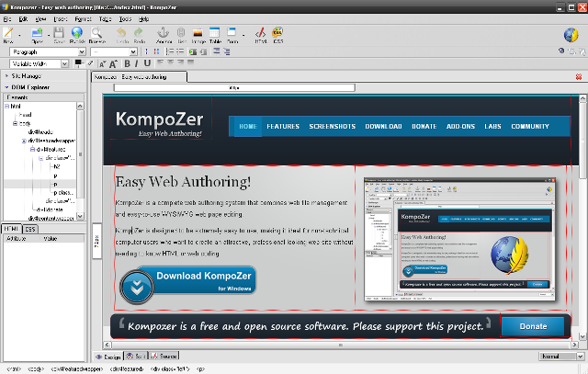Open the Insert menu

click(61, 18)
